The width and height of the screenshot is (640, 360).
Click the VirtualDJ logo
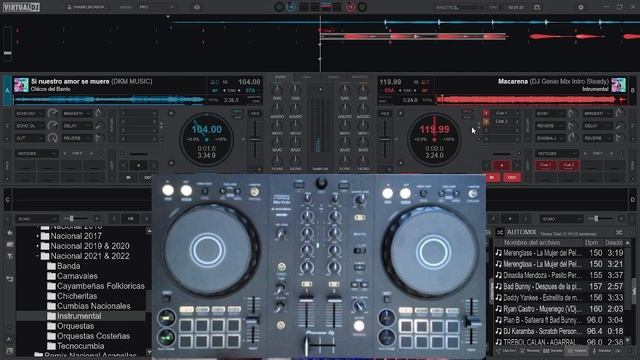click(21, 7)
